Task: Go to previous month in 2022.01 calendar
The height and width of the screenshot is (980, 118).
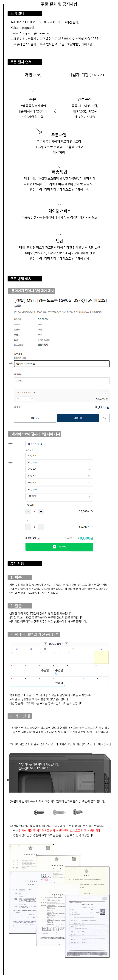Action: (46, 644)
